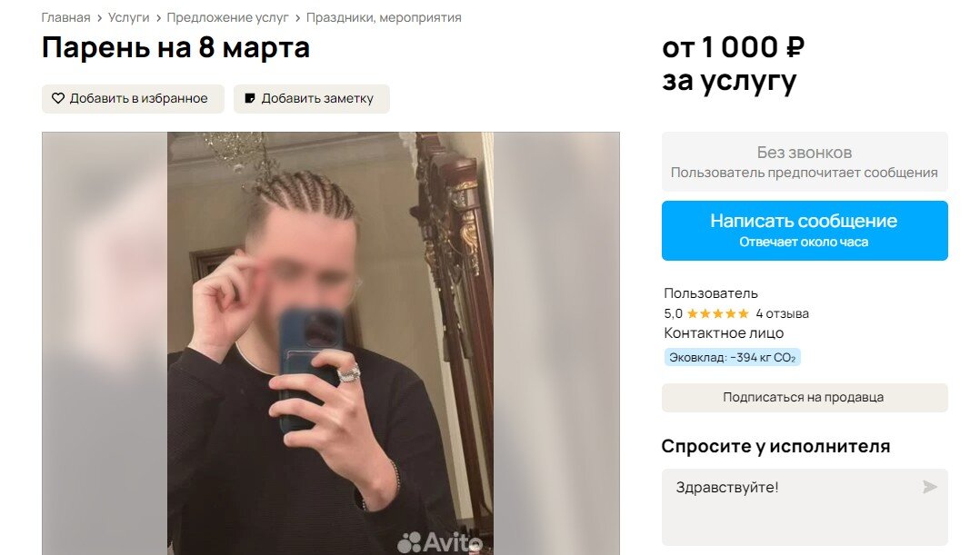Open Праздники, мероприятия breadcrumb
This screenshot has width=980, height=555.
tap(384, 17)
